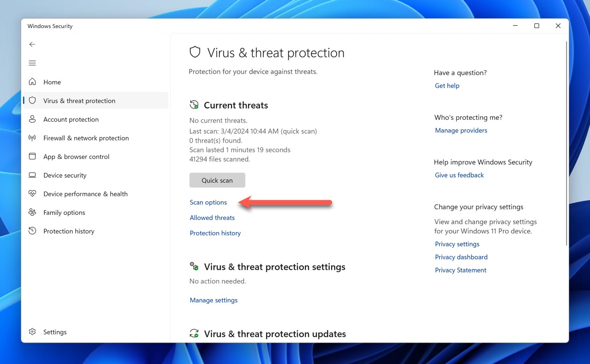The height and width of the screenshot is (364, 590).
Task: Click the shield icon beside Virus & threat protection in sidebar
Action: tap(32, 101)
